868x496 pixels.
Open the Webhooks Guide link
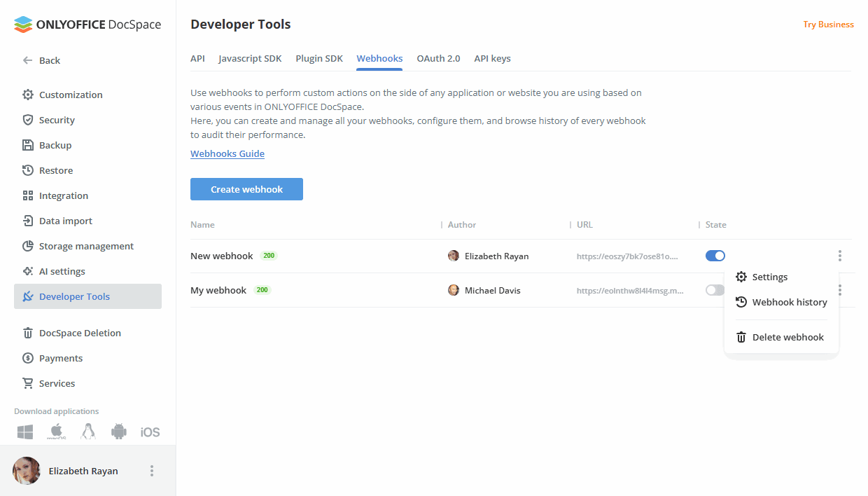point(227,153)
